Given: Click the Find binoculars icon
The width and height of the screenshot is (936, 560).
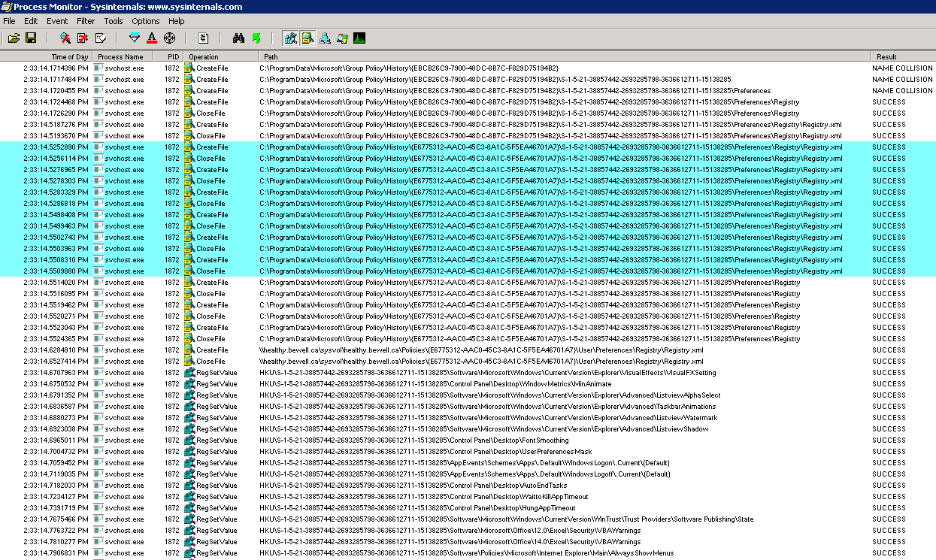Looking at the screenshot, I should pyautogui.click(x=238, y=38).
